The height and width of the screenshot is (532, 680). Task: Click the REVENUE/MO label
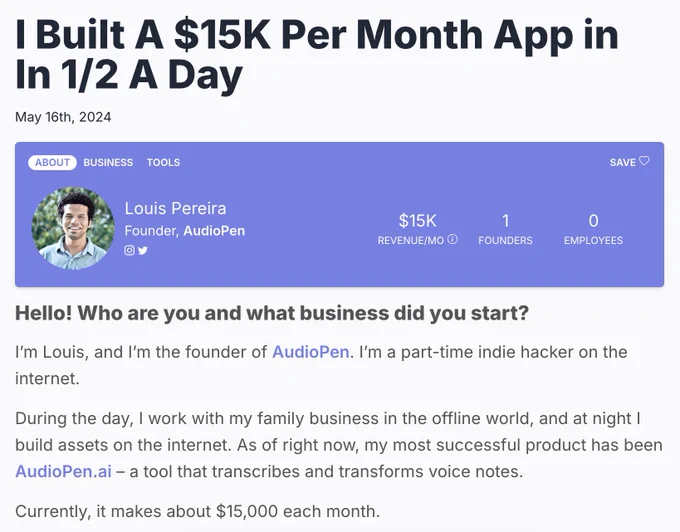(410, 240)
